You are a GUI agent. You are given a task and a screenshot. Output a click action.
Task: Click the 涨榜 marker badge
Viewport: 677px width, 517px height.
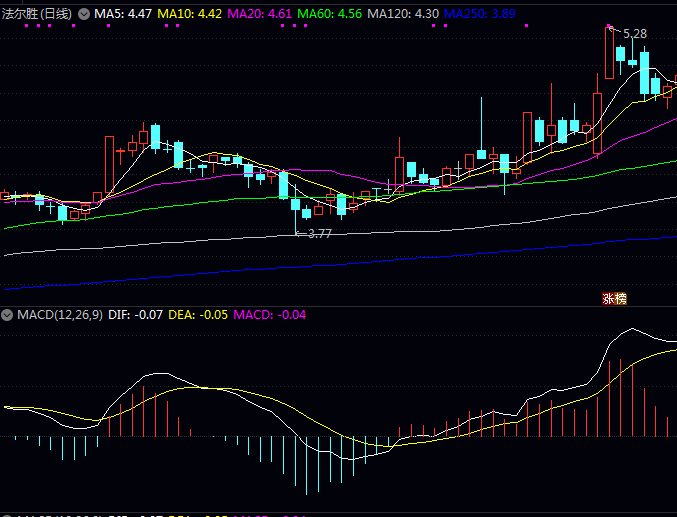point(613,298)
